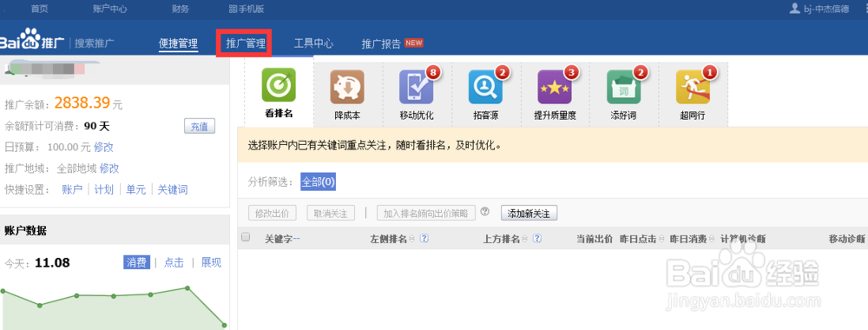Switch to 便捷管理 tab
The height and width of the screenshot is (330, 868).
click(x=178, y=43)
